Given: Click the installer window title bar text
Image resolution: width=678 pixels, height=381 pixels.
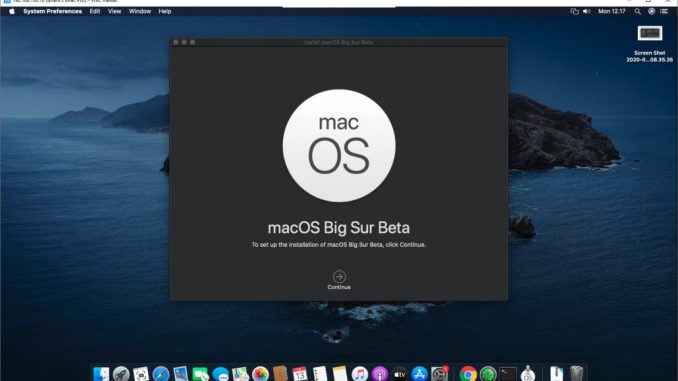Looking at the screenshot, I should [x=339, y=42].
